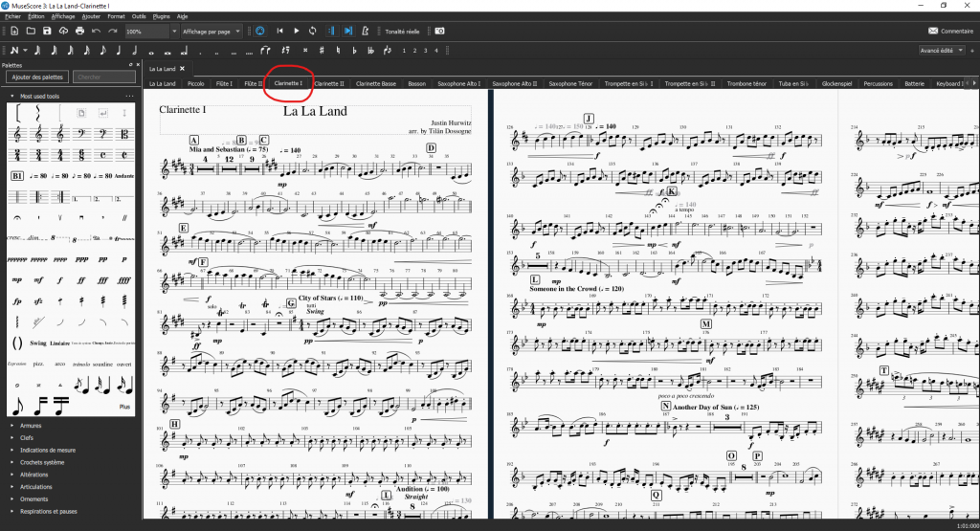Select the whole note duration
Image resolution: width=980 pixels, height=531 pixels.
(x=151, y=52)
